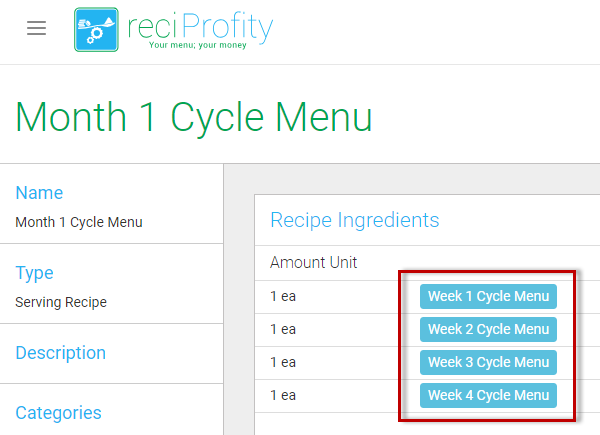
Task: Select the 1 ea amount for Week 2
Action: click(x=283, y=329)
